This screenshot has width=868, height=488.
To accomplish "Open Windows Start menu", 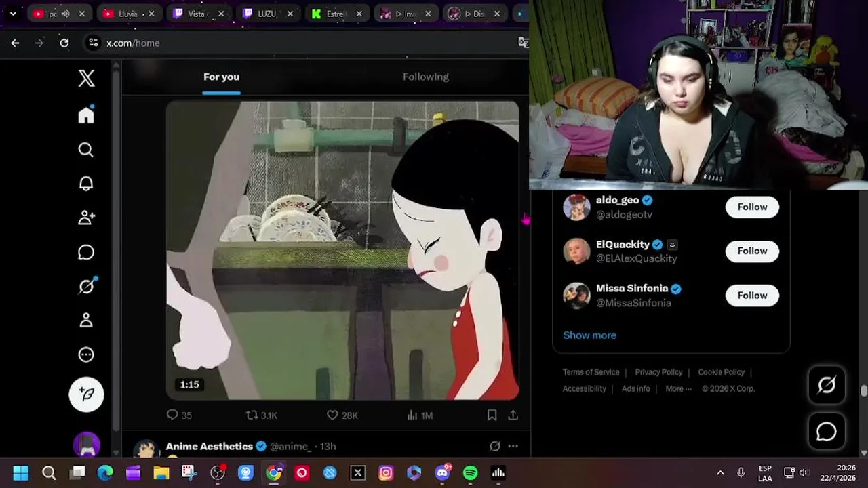I will 20,473.
